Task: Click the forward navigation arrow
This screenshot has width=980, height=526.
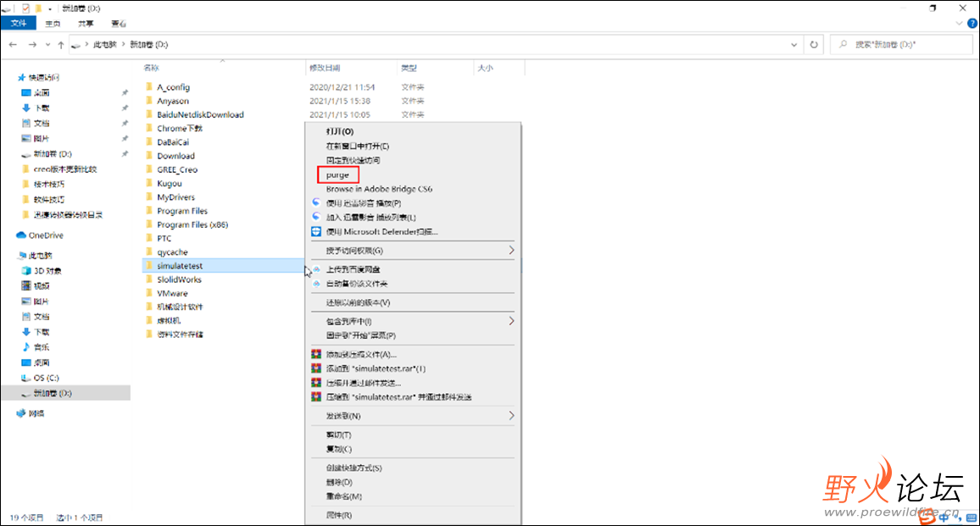Action: point(32,45)
